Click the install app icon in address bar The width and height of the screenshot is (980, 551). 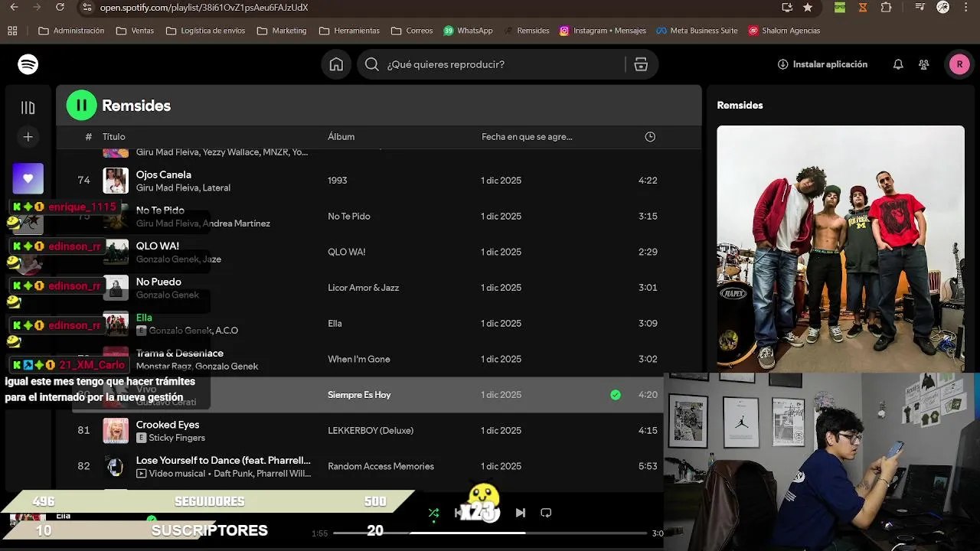pos(787,8)
